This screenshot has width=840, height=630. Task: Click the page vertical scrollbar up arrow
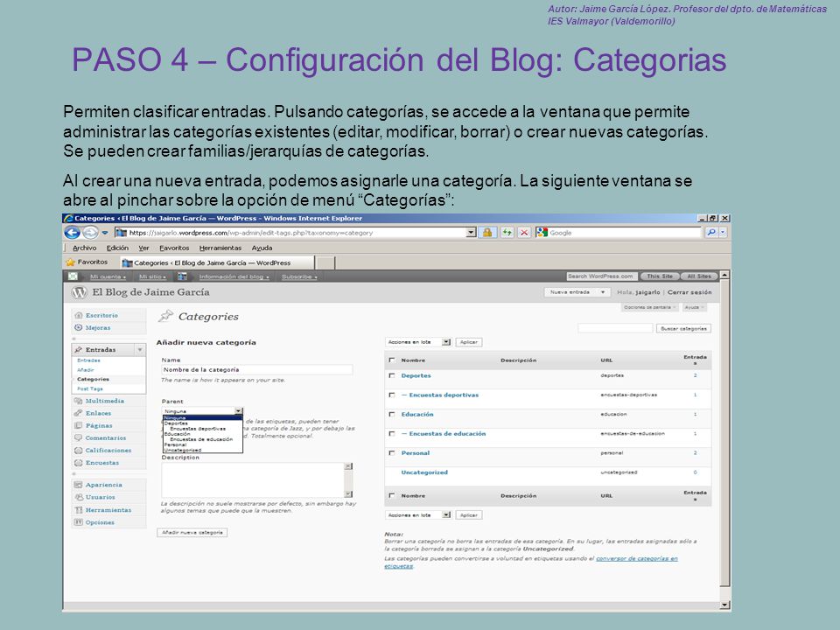(x=724, y=275)
